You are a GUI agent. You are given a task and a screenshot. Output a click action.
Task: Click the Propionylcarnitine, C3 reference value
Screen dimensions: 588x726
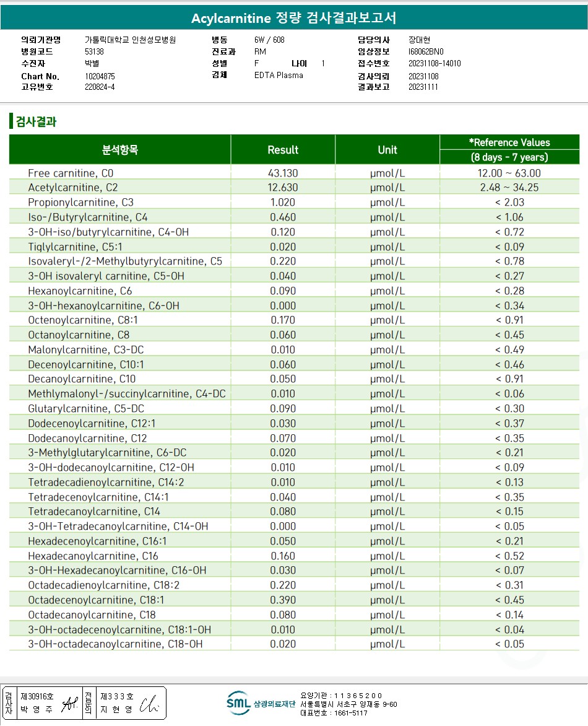[509, 203]
